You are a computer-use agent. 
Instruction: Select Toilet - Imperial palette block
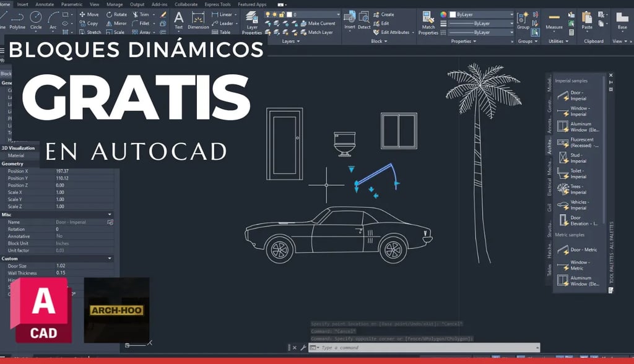(572, 173)
